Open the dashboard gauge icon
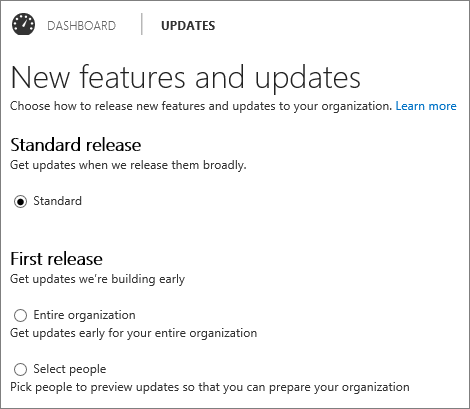 pos(23,24)
